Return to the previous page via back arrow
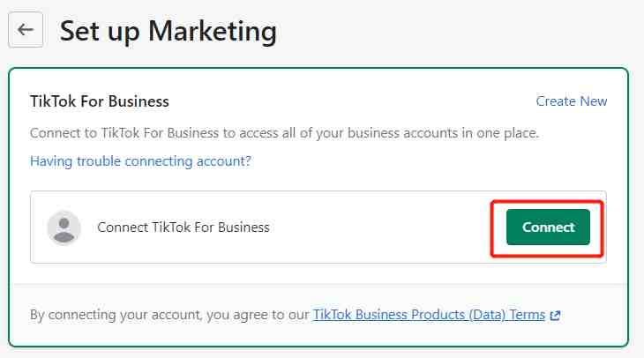Image resolution: width=644 pixels, height=358 pixels. (26, 30)
